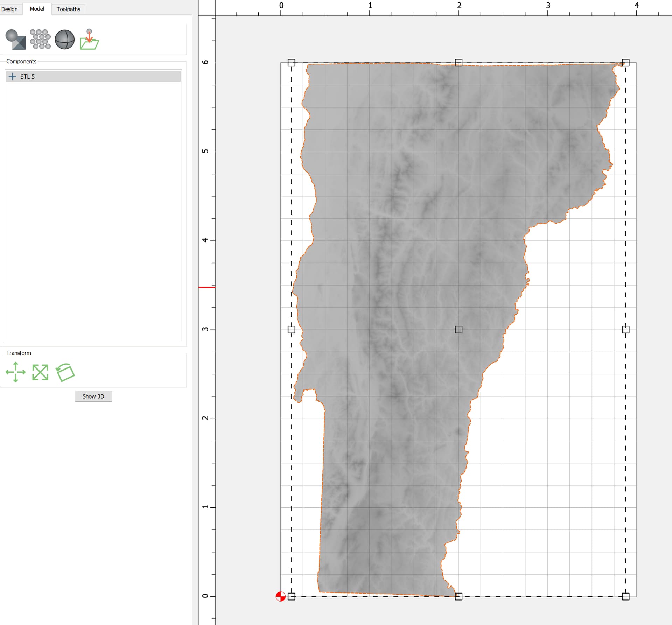Select the STL 5 component row
Image resolution: width=672 pixels, height=625 pixels.
click(x=93, y=76)
